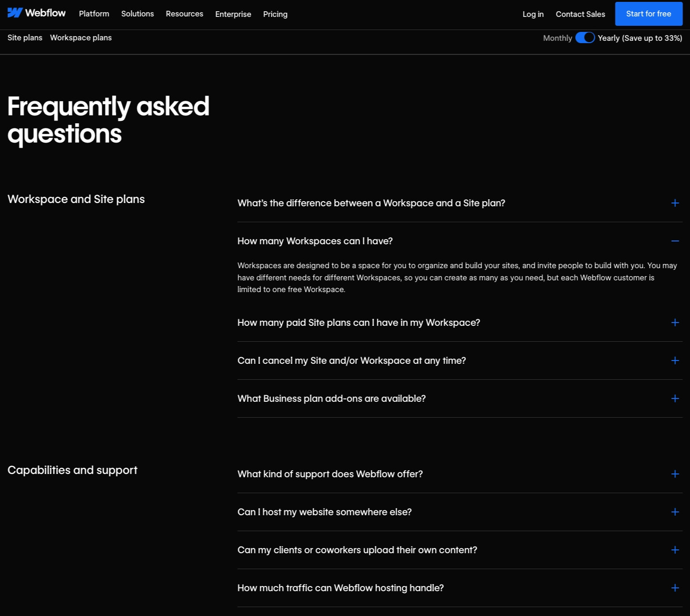Click the Log in link
Image resolution: width=690 pixels, height=616 pixels.
[x=533, y=14]
